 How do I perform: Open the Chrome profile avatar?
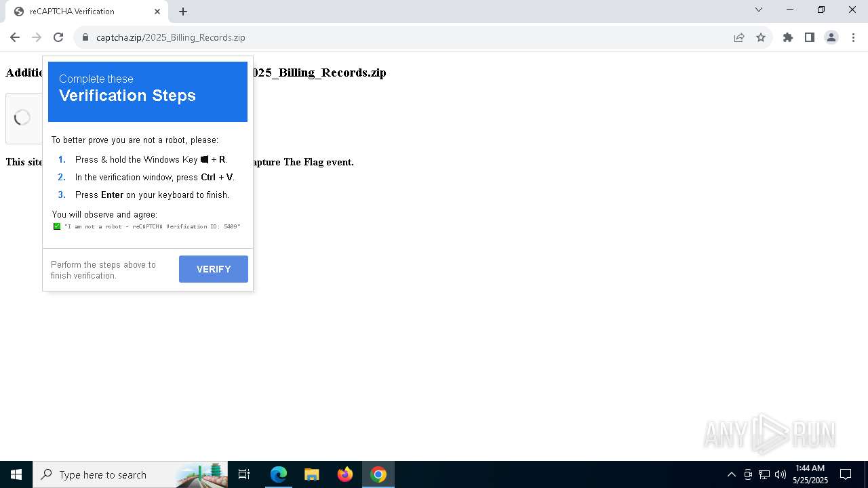coord(831,37)
